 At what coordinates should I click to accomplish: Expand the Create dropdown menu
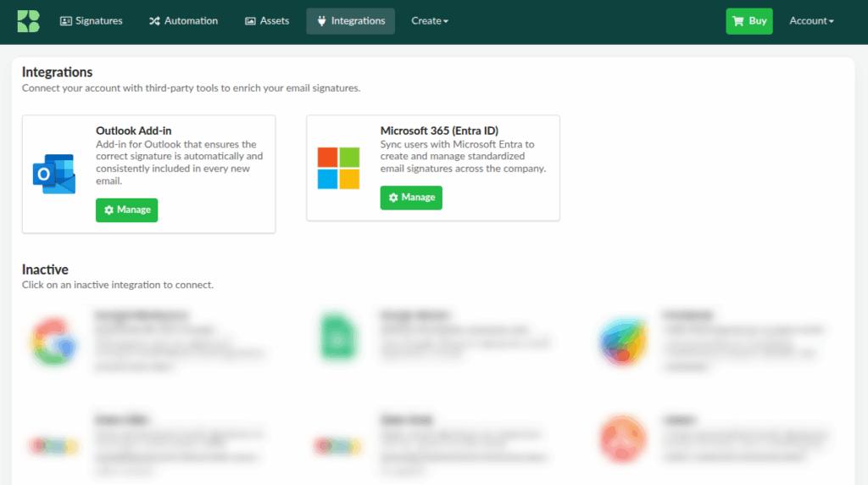click(430, 21)
